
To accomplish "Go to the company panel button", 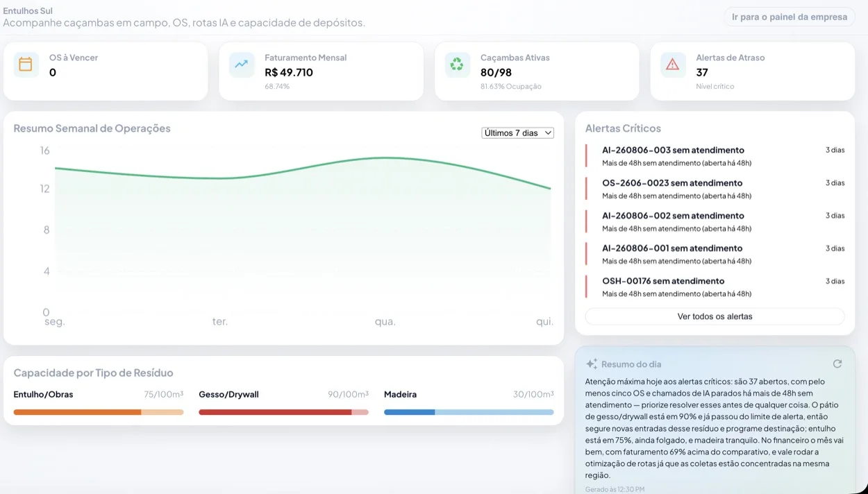I will (790, 17).
